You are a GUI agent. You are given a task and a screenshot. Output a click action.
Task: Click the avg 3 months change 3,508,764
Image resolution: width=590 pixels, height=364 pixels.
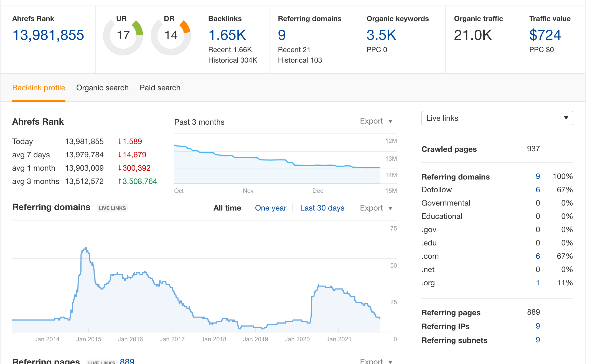pyautogui.click(x=137, y=181)
